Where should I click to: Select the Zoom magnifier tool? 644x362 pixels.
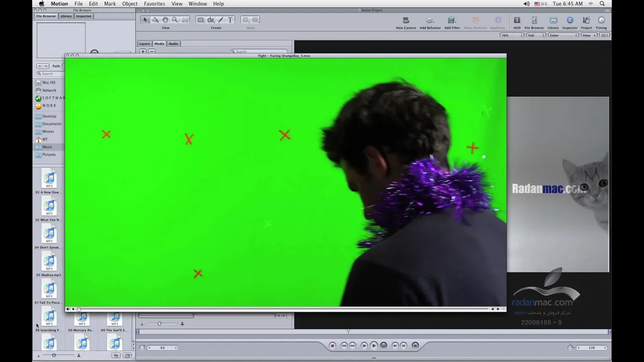175,20
